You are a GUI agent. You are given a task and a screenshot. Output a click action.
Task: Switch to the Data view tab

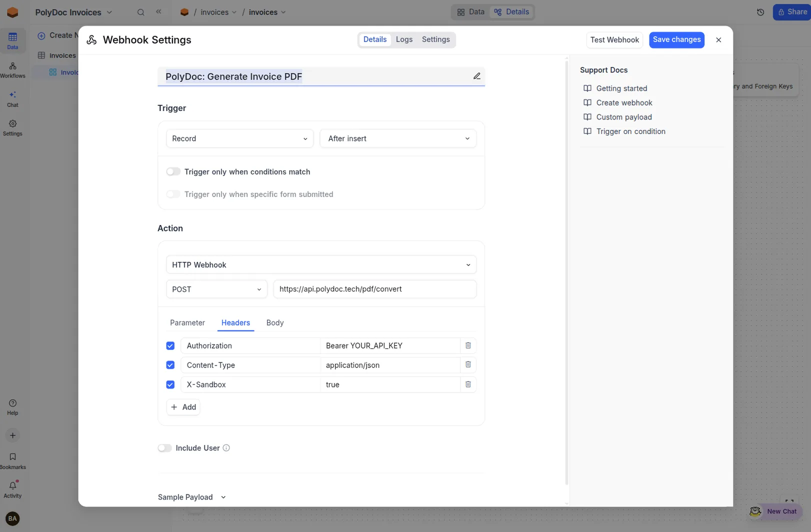pos(471,12)
